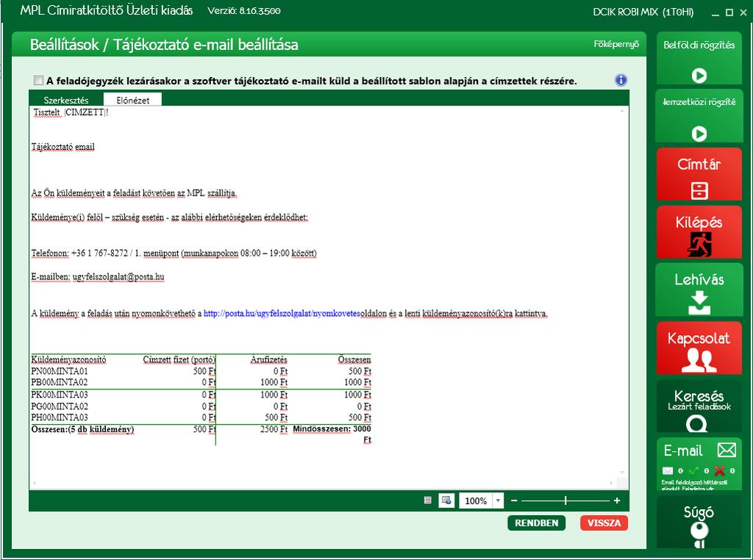Start Belföldi rögzítés play icon

pyautogui.click(x=699, y=76)
